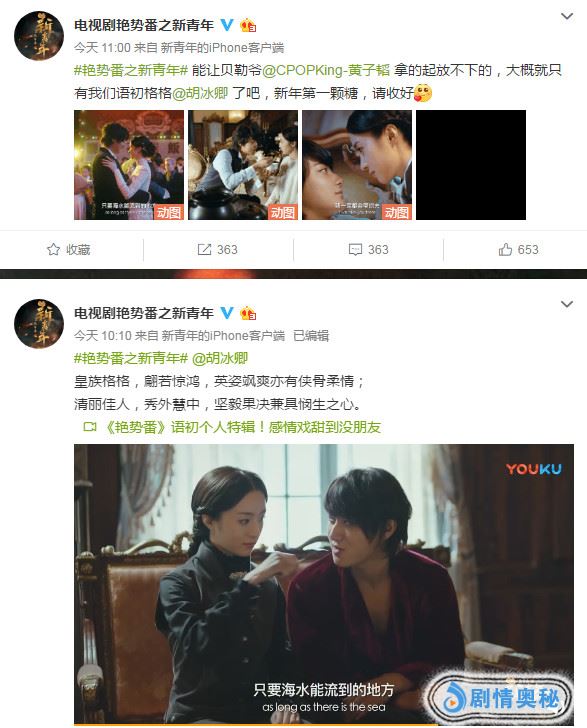The width and height of the screenshot is (587, 728).
Task: Click the second post's round profile avatar
Action: point(39,324)
